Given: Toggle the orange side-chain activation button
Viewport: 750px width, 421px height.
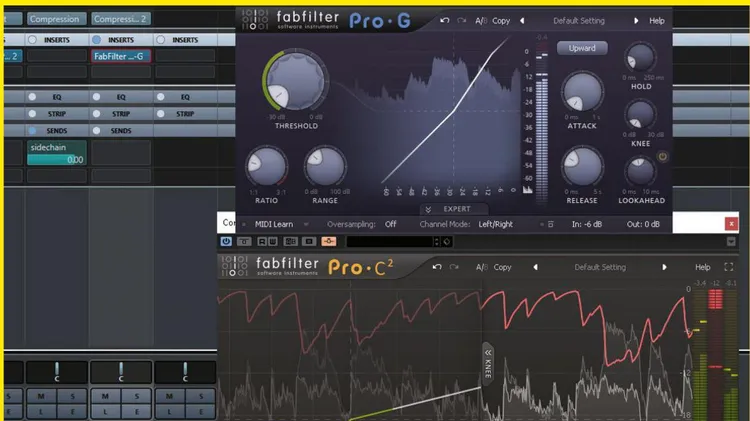Looking at the screenshot, I should click(329, 242).
